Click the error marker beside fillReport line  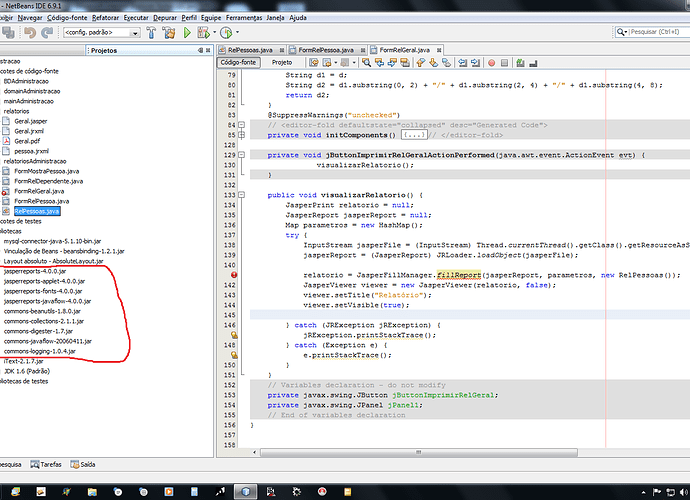pos(234,275)
